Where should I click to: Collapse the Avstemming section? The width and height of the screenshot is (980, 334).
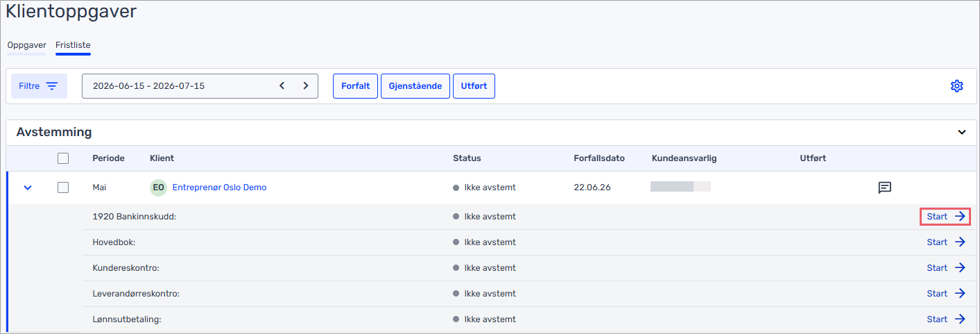click(961, 132)
